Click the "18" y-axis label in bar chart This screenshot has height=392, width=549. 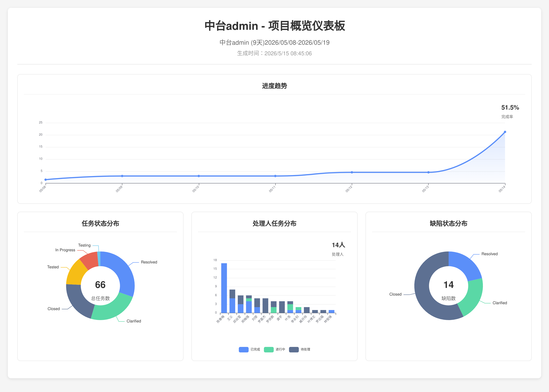coord(215,260)
